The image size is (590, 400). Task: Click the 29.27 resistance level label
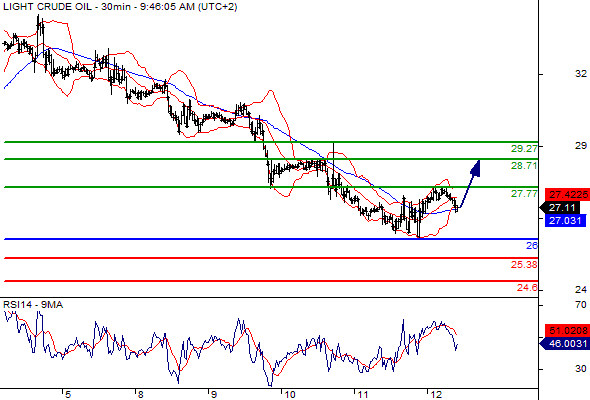524,149
